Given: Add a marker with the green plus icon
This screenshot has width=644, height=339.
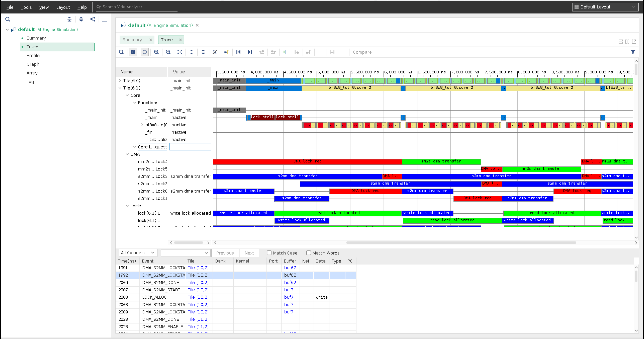Looking at the screenshot, I should (285, 52).
